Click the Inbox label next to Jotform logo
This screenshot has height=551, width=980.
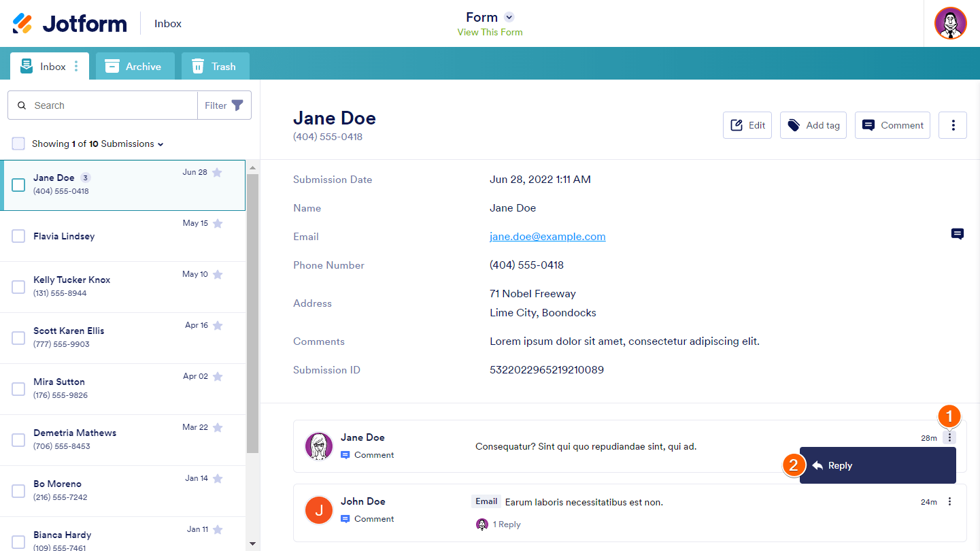tap(168, 24)
